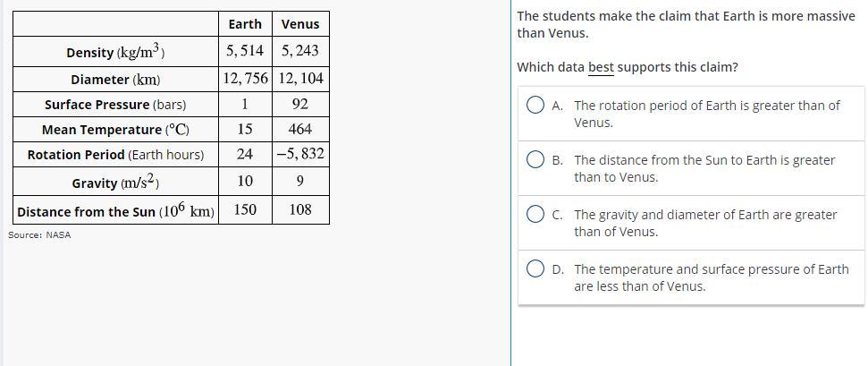
Task: Click the Source: NASA caption
Action: pyautogui.click(x=39, y=234)
